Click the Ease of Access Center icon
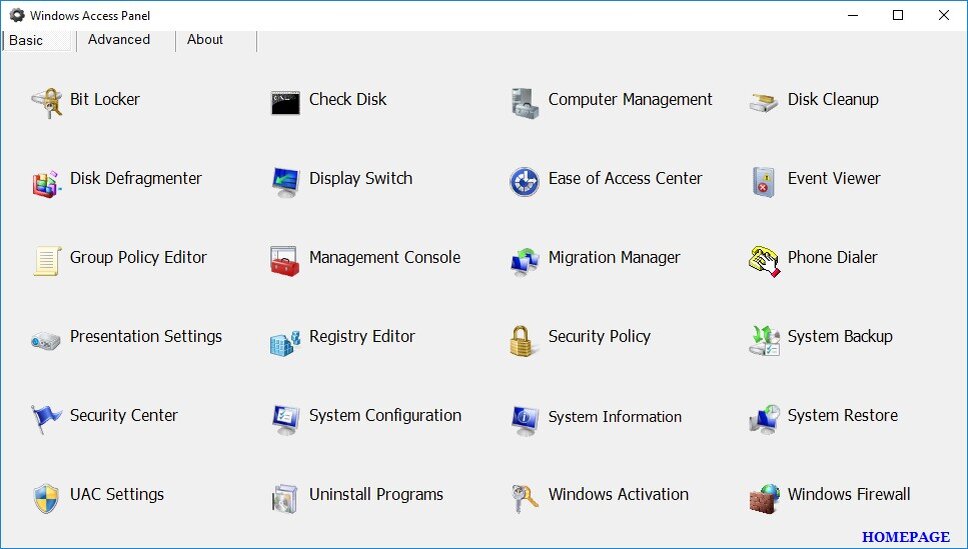The width and height of the screenshot is (968, 549). (524, 181)
